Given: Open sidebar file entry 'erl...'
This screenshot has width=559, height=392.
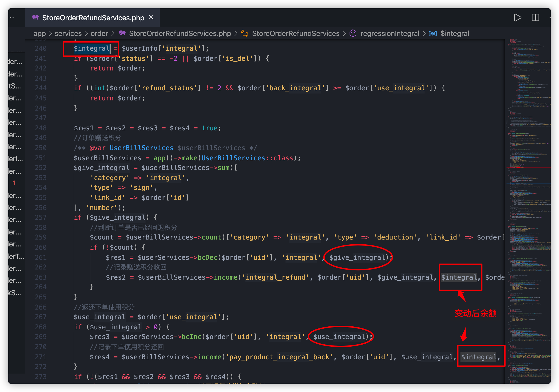Looking at the screenshot, I should pyautogui.click(x=16, y=159).
